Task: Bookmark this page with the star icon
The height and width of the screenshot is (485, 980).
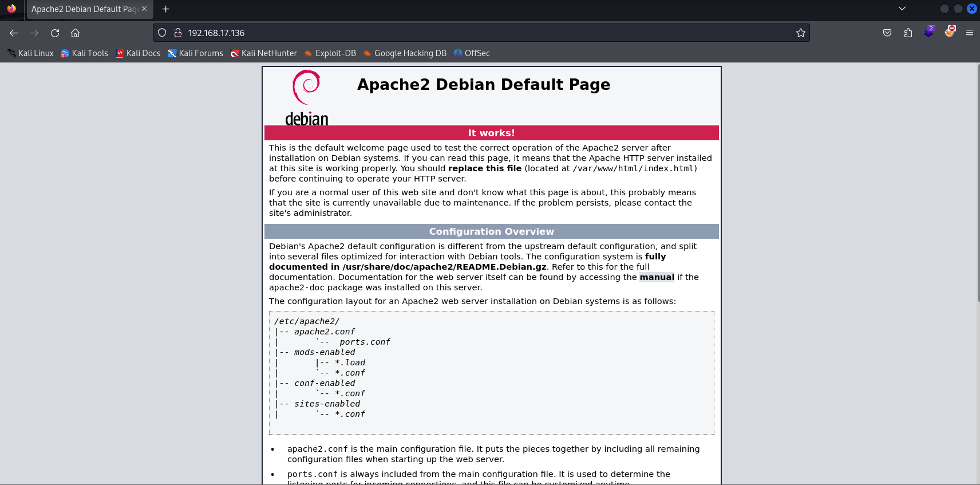Action: click(x=800, y=33)
